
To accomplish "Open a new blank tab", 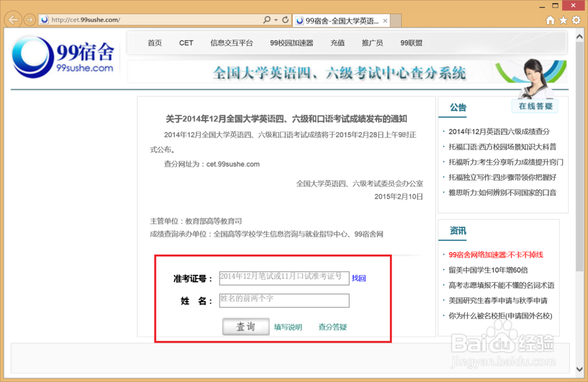I will (x=396, y=21).
